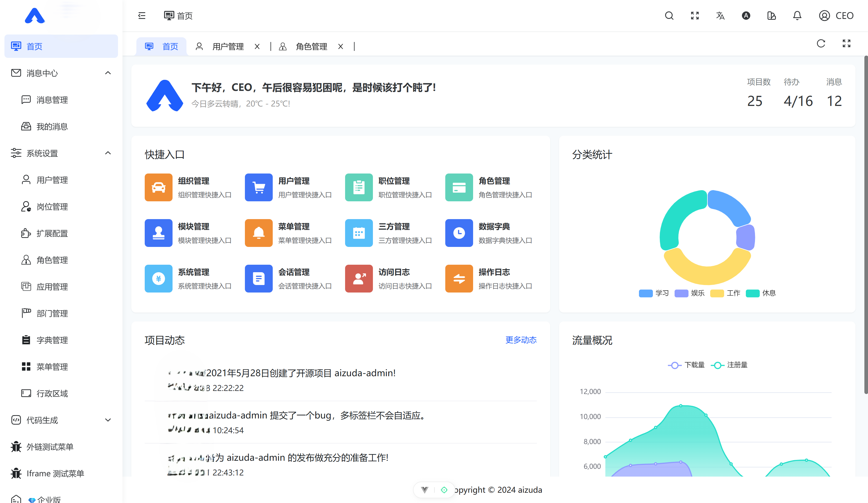
Task: Open 行政区域 in the sidebar
Action: tap(61, 393)
